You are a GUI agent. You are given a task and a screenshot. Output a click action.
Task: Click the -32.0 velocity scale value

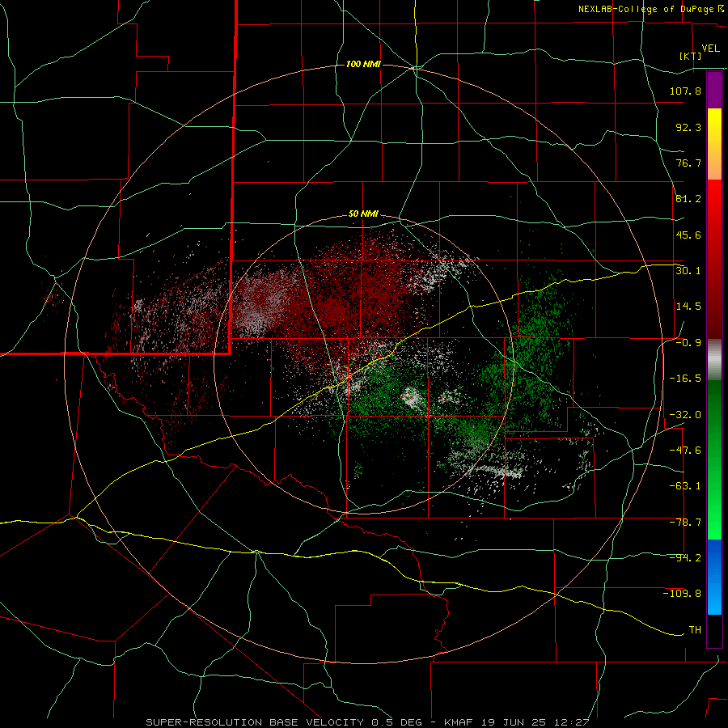[685, 415]
